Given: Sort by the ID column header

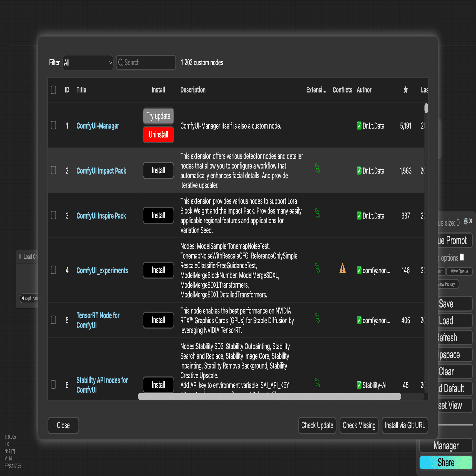Looking at the screenshot, I should 67,90.
